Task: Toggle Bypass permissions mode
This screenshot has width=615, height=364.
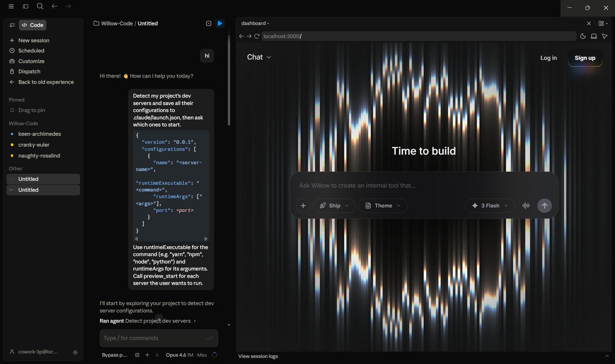Action: click(x=115, y=354)
